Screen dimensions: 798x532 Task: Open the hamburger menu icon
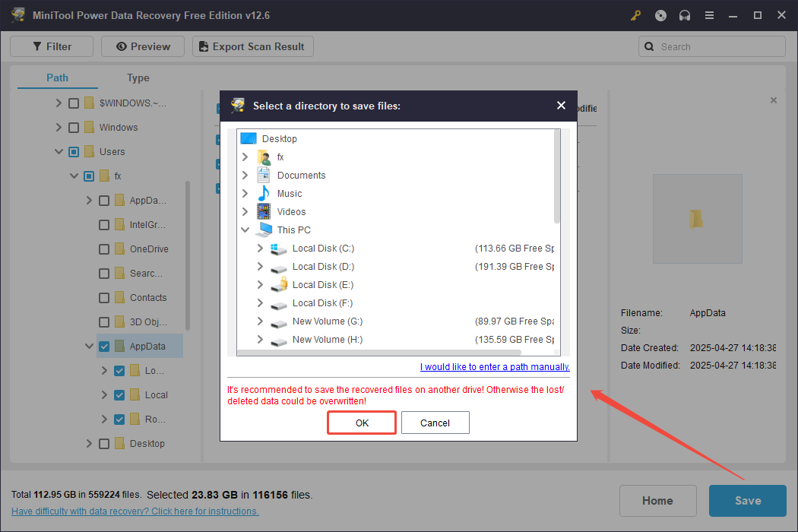(708, 14)
